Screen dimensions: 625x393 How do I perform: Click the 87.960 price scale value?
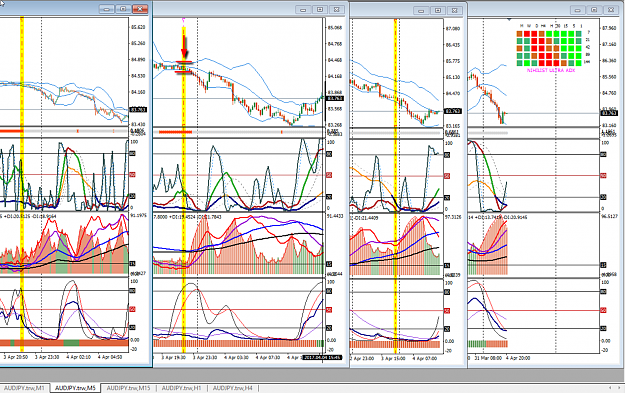point(610,28)
